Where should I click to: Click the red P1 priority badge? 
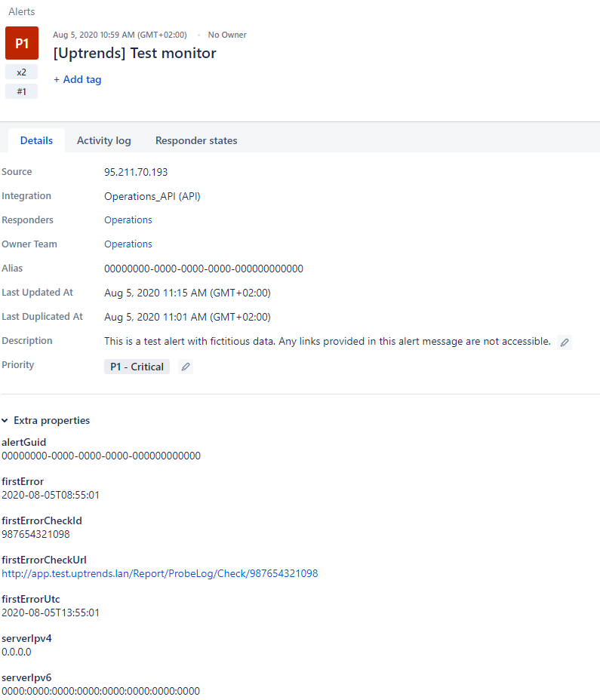pos(22,43)
